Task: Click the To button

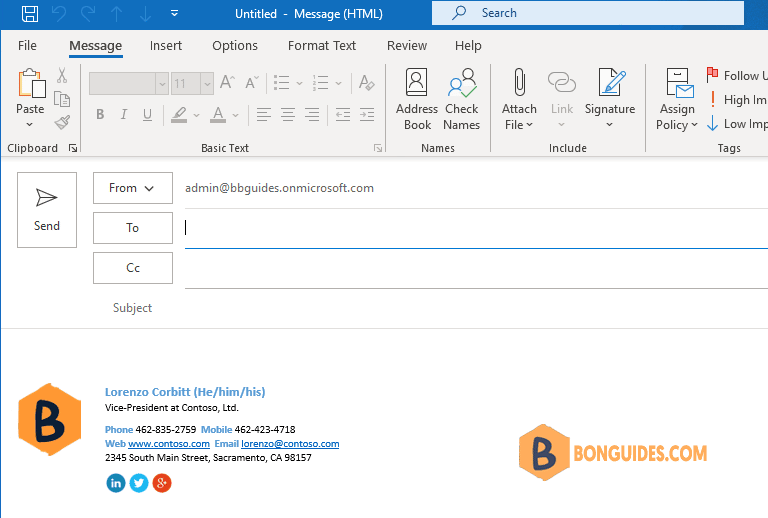Action: [133, 228]
